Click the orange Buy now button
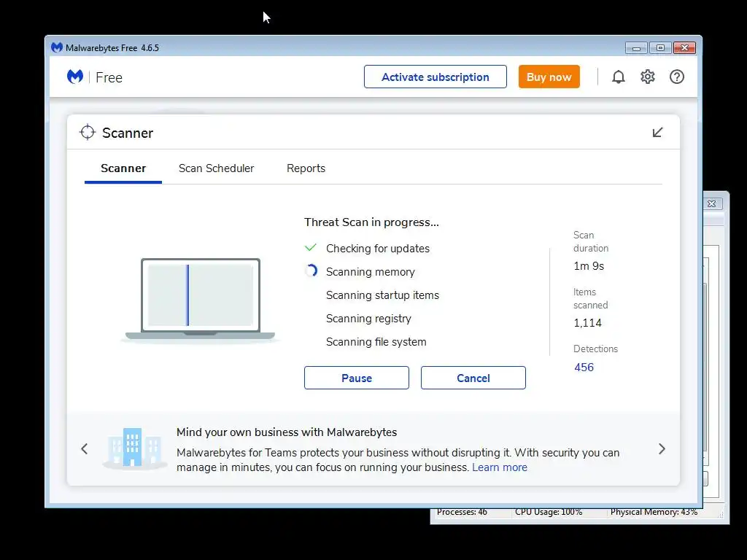The image size is (747, 560). pos(549,77)
